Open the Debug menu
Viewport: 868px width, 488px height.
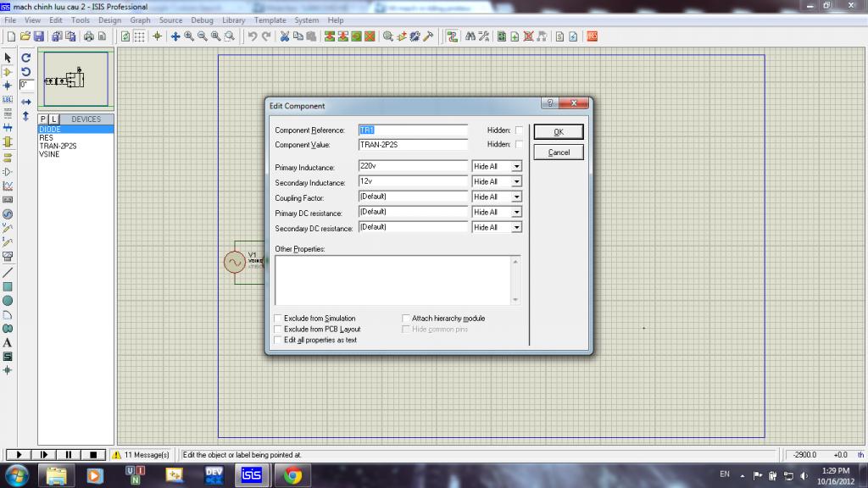202,20
